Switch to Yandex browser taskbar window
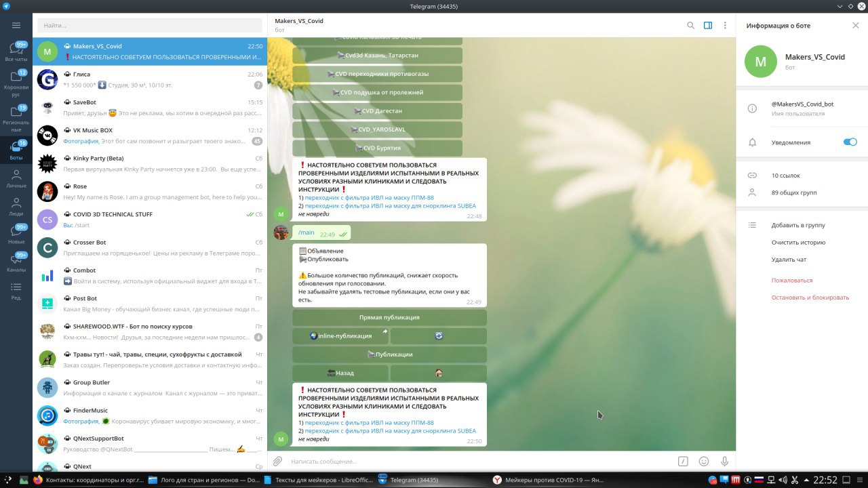The height and width of the screenshot is (488, 868). point(548,480)
